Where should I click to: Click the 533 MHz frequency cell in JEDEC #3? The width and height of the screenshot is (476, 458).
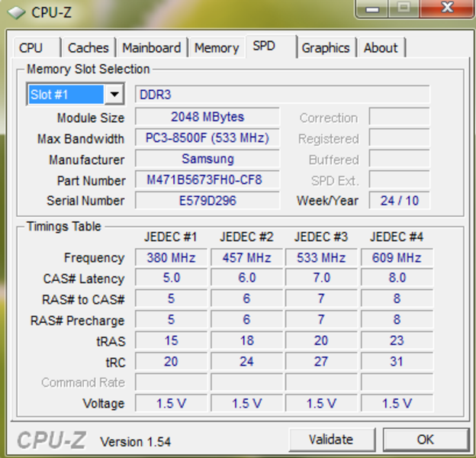(x=321, y=258)
